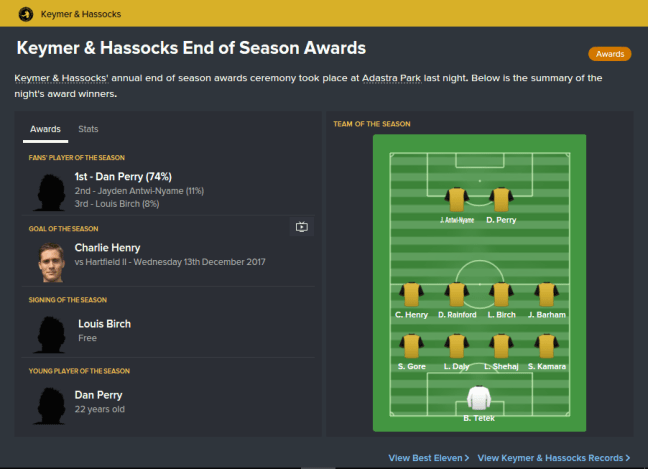
Task: Play the Goal of the Season video
Action: pyautogui.click(x=302, y=227)
